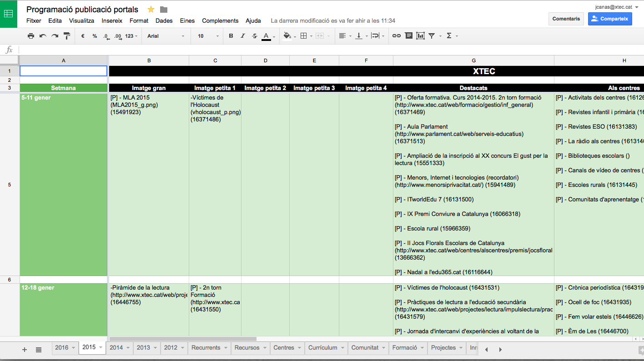The image size is (644, 361).
Task: Open the font size 10 dropdown
Action: [208, 36]
